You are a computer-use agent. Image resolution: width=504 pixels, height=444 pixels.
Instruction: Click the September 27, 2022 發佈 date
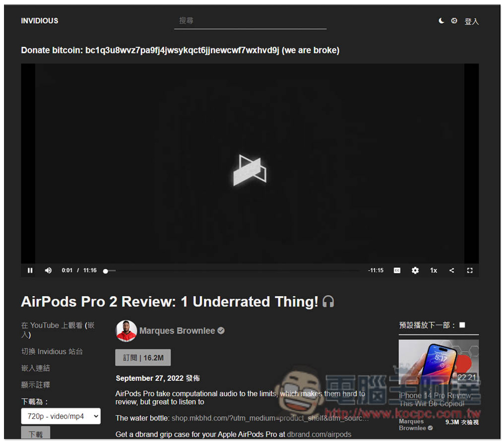click(157, 378)
